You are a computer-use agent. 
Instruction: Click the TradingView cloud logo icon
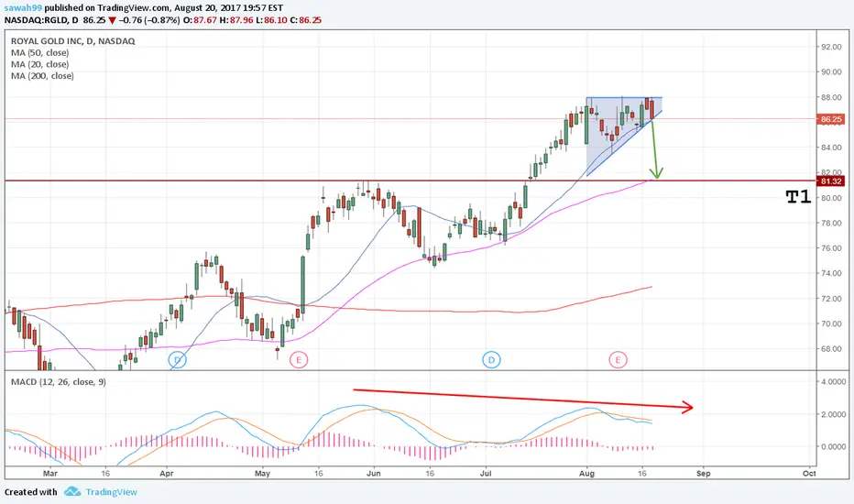click(71, 491)
